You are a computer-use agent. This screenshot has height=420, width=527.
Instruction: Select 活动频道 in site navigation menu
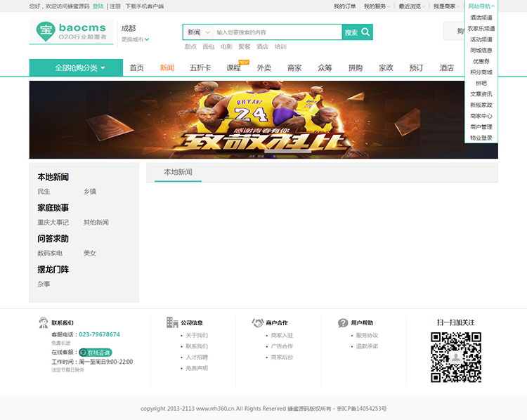click(x=481, y=39)
